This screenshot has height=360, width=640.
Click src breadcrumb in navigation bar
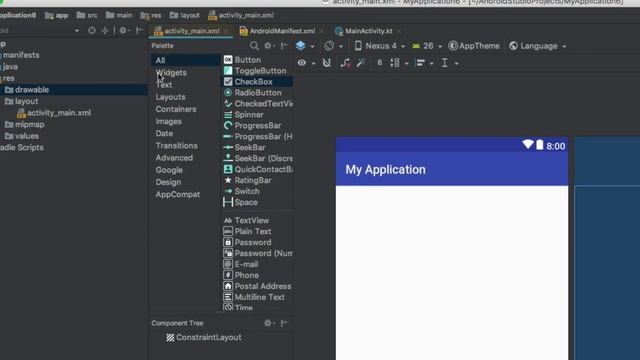click(87, 16)
